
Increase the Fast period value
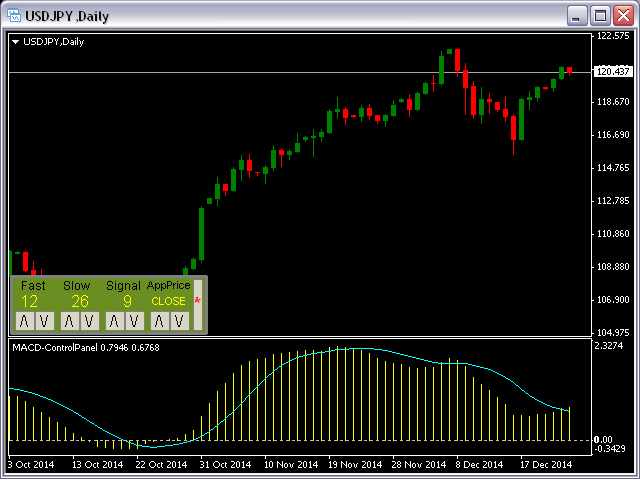[22, 320]
